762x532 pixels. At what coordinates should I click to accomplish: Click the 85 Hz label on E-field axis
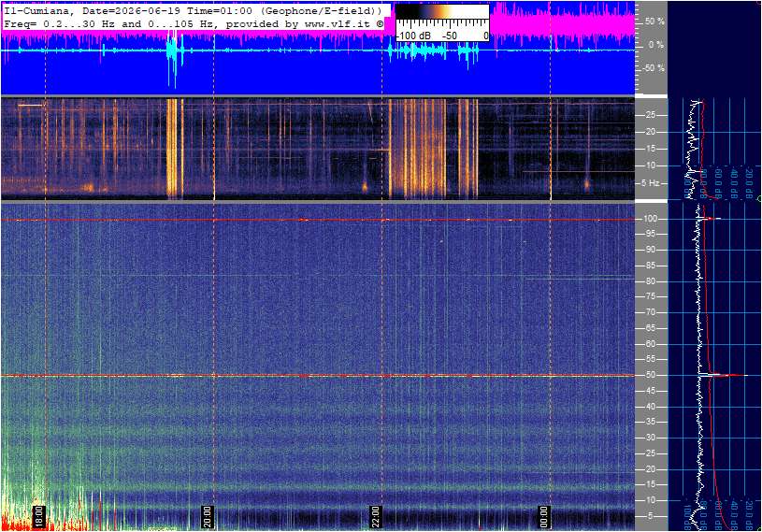[x=650, y=266]
